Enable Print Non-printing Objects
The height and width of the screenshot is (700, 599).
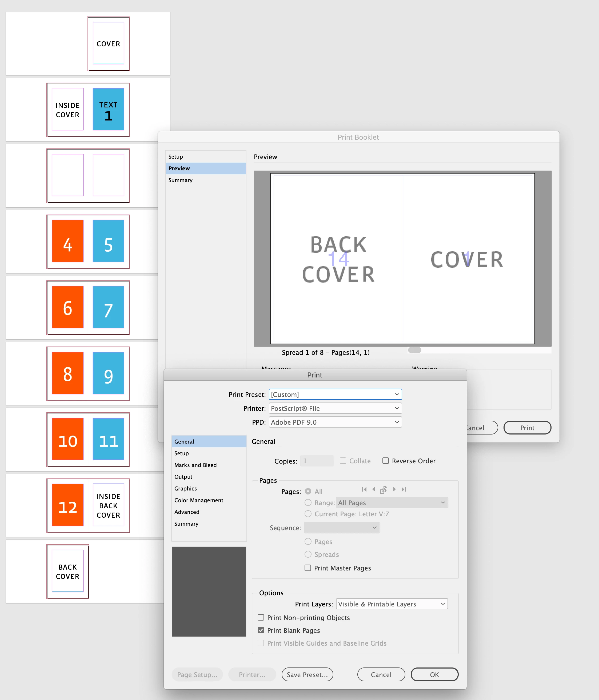click(x=261, y=618)
